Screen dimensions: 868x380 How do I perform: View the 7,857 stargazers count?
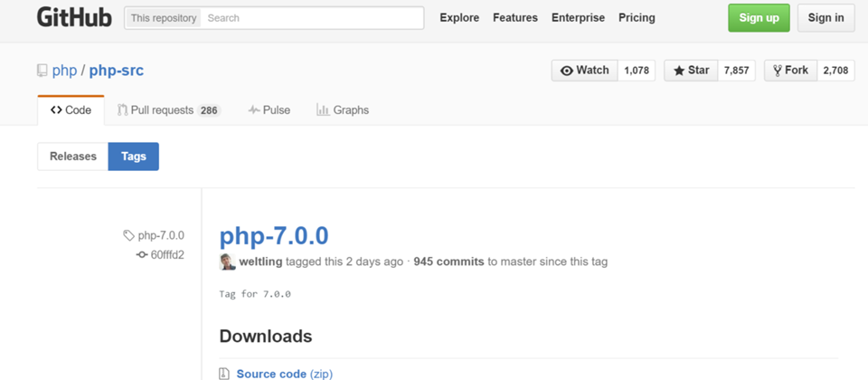[x=736, y=71]
